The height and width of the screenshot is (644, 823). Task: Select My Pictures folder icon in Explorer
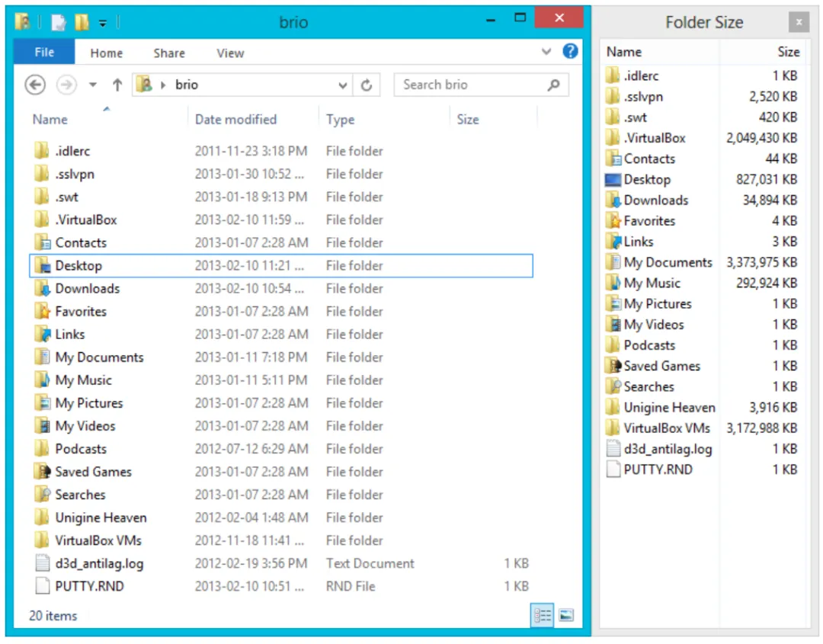42,403
